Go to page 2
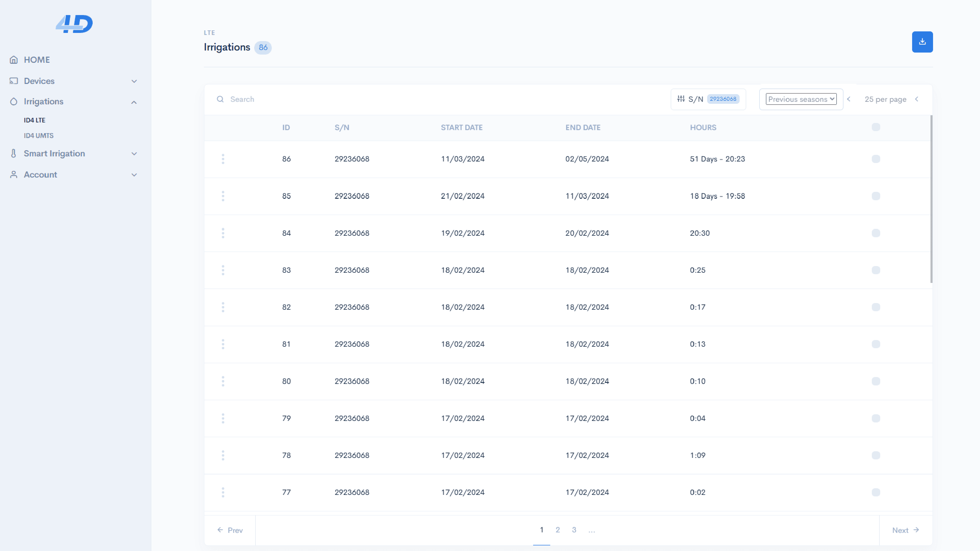This screenshot has width=980, height=551. click(558, 530)
